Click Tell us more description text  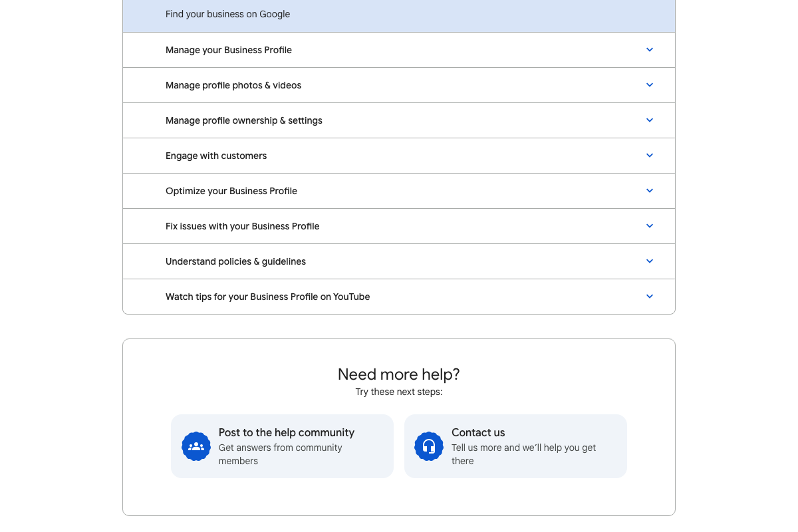(x=524, y=454)
